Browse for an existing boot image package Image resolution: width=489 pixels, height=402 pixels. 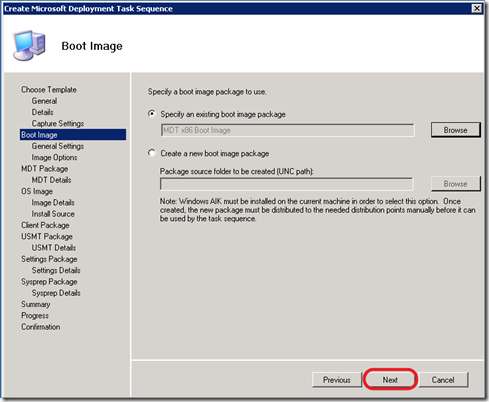click(455, 130)
